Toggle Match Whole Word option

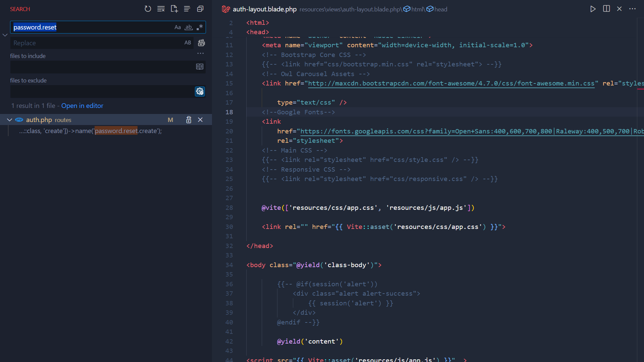click(189, 27)
